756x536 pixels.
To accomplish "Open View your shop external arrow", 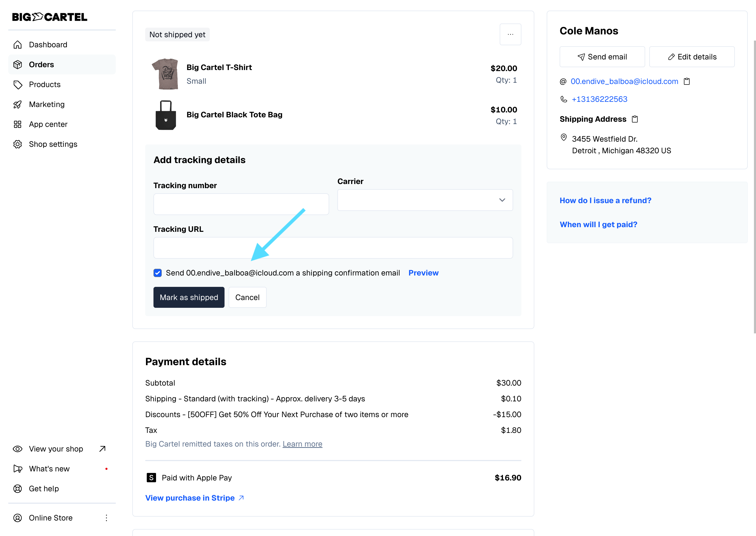I will pos(102,449).
